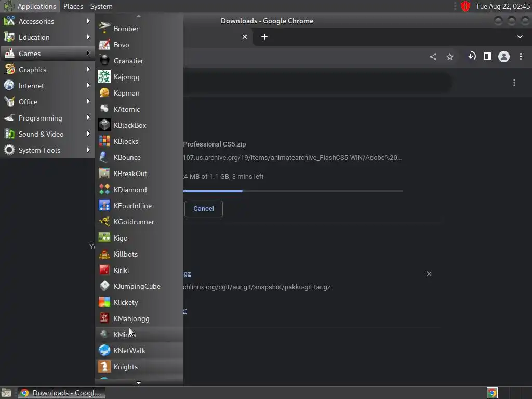Click show desktop icon in bottom panel
The image size is (532, 399).
(x=6, y=393)
